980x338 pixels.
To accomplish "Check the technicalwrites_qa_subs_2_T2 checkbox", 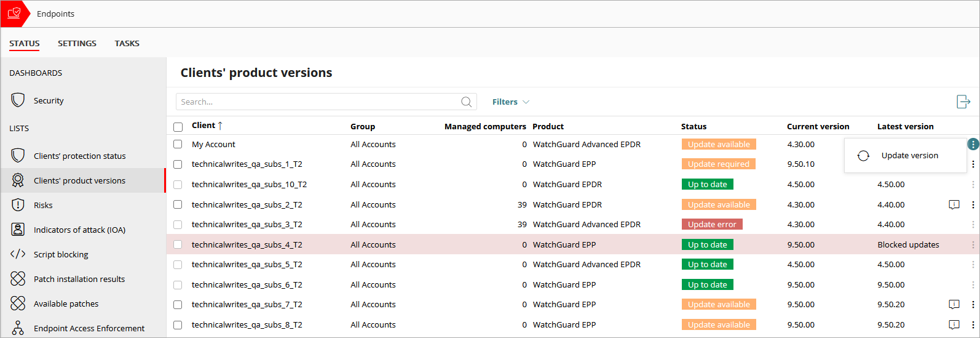I will pyautogui.click(x=178, y=204).
